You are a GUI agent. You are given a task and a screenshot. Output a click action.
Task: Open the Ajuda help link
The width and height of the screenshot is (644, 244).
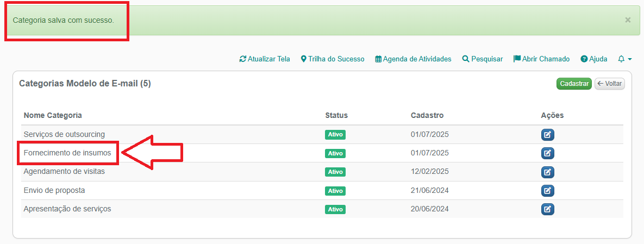coord(593,59)
